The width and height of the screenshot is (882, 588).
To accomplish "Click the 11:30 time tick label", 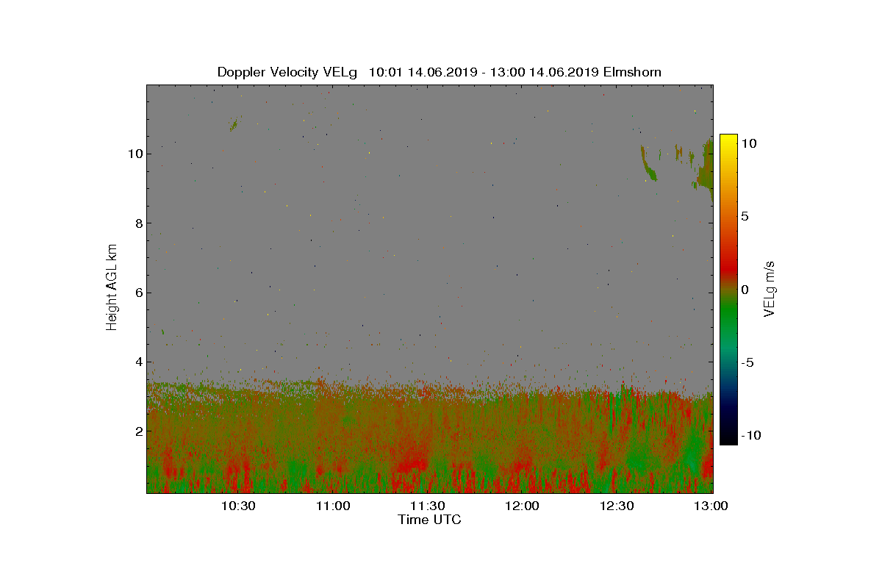I will [x=427, y=506].
